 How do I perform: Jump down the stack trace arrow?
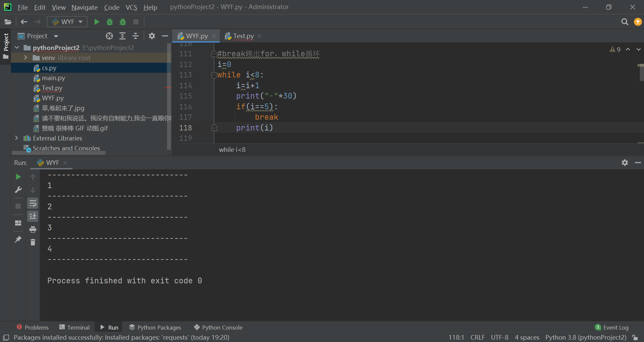(33, 190)
